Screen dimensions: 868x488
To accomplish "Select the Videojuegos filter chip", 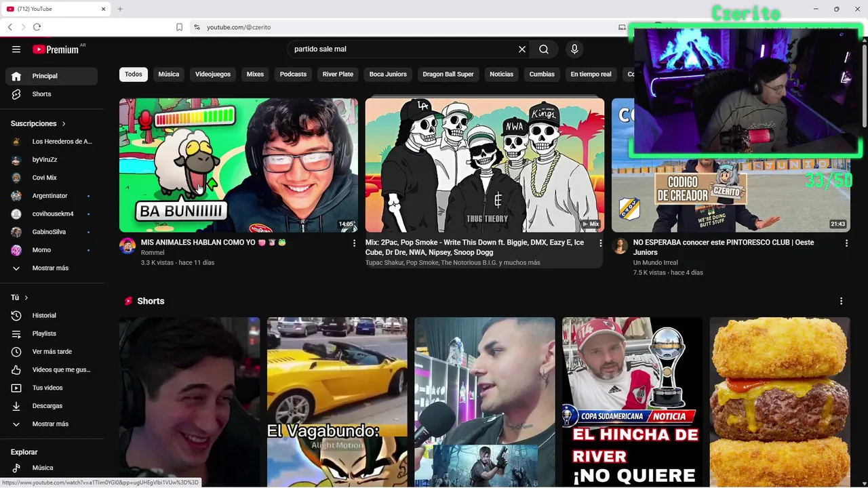I will pyautogui.click(x=213, y=74).
